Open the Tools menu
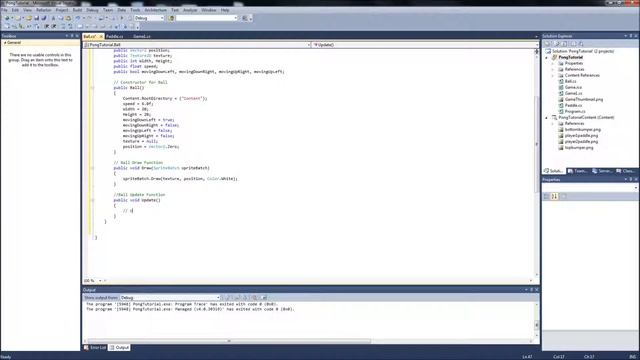The image size is (640, 360). tap(135, 10)
